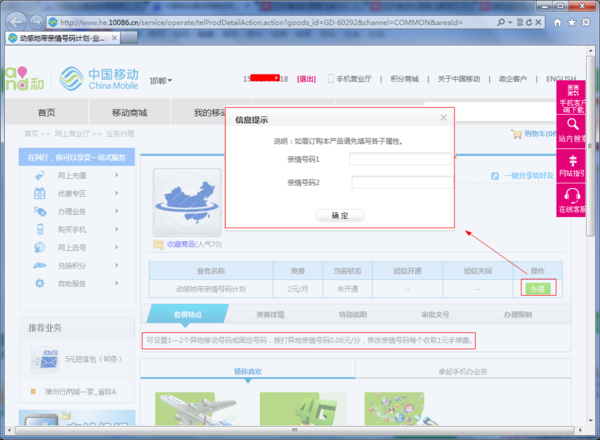The image size is (600, 440).
Task: Click the airplane recommendation thumbnail
Action: pos(198,409)
